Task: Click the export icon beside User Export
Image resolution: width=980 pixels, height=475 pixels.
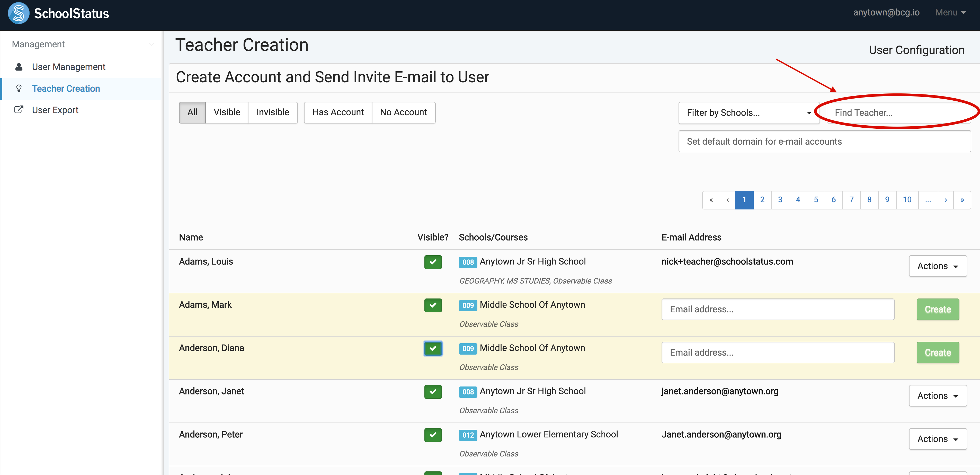Action: pos(19,110)
